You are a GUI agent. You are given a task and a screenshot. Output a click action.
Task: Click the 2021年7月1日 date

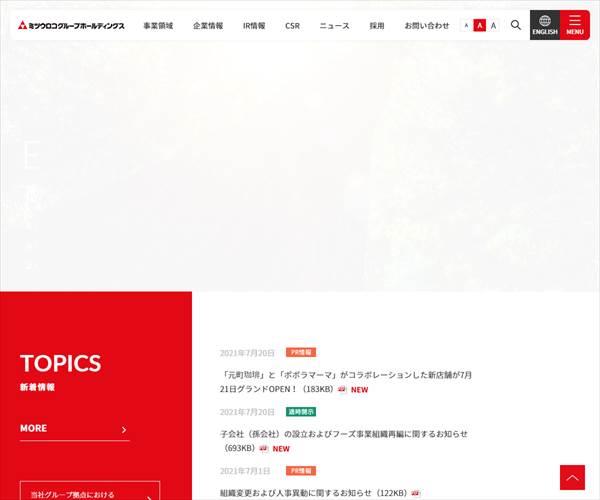pyautogui.click(x=245, y=471)
